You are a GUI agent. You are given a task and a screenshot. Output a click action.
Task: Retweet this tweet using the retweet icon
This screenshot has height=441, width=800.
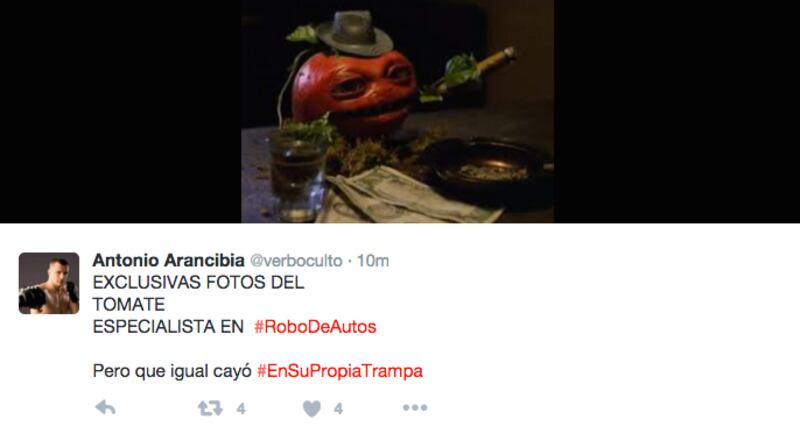click(210, 408)
